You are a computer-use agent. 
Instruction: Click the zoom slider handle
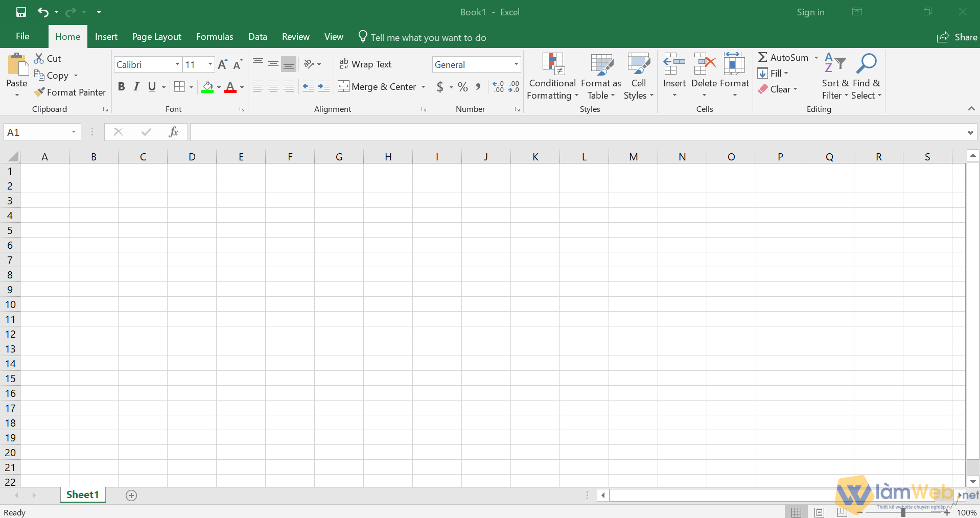pos(903,512)
